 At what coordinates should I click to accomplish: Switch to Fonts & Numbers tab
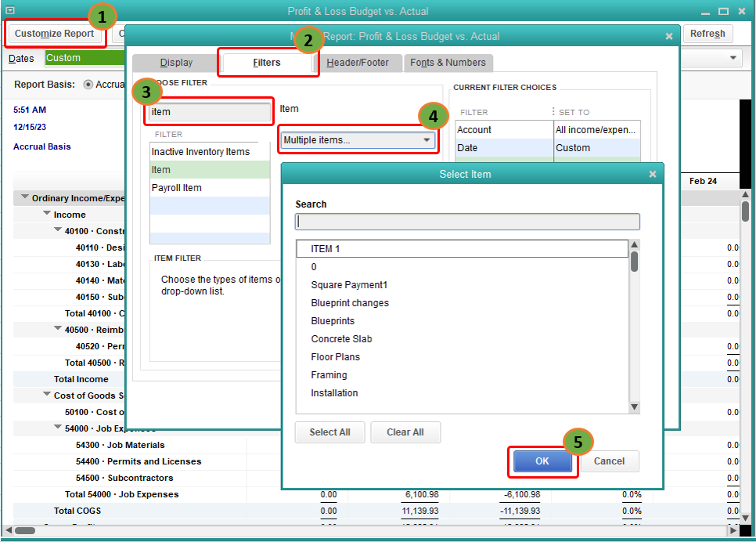click(448, 63)
